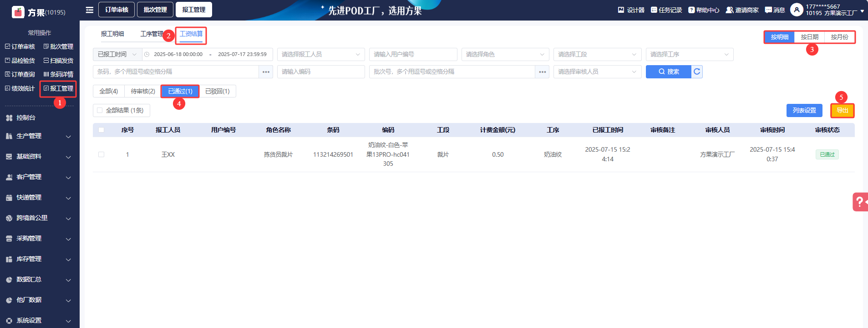Open 帮助中心 help link
This screenshot has width=868, height=328.
pos(704,10)
